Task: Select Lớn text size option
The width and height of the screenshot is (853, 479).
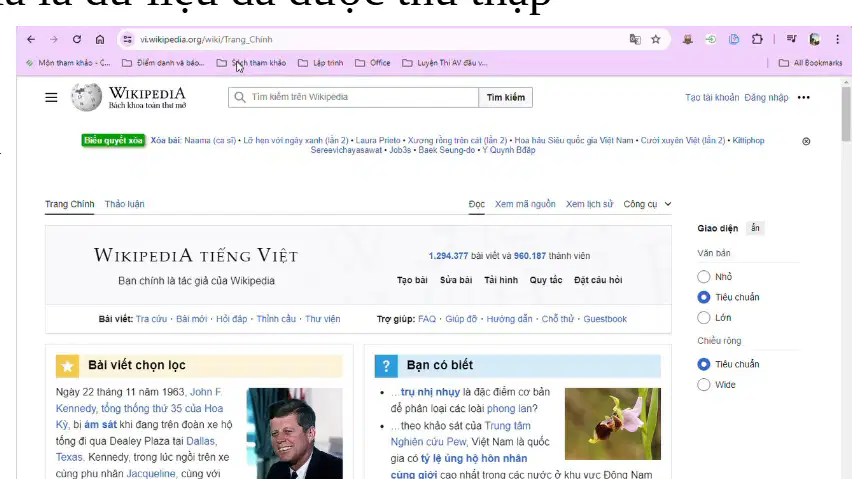Action: (x=703, y=318)
